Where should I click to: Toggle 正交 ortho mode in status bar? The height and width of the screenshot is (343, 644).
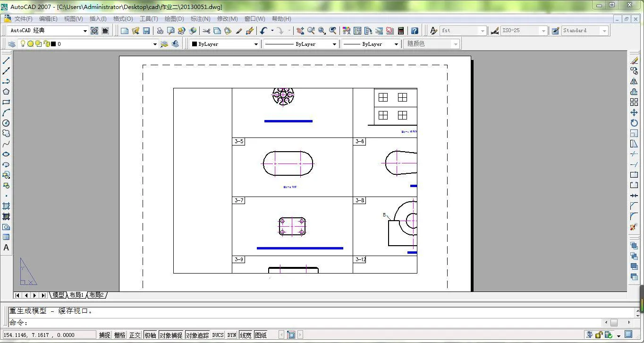pos(135,335)
